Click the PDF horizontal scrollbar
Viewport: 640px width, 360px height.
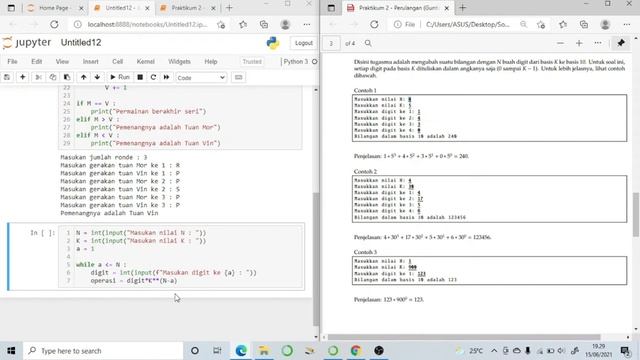click(x=464, y=337)
